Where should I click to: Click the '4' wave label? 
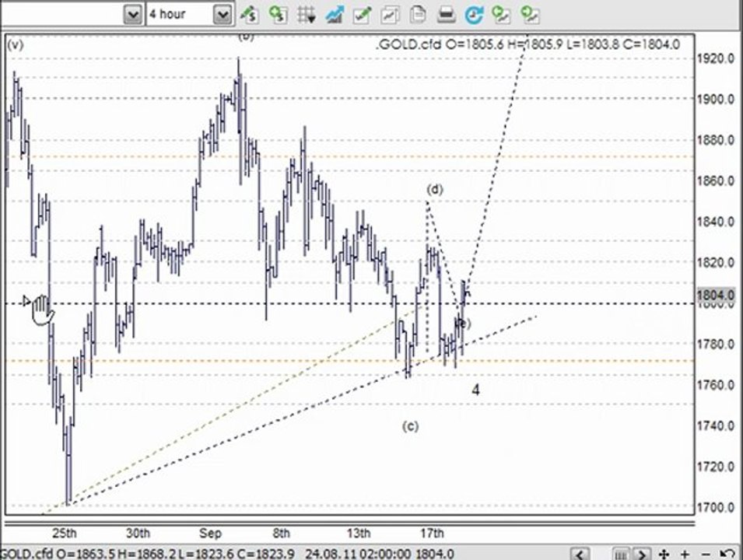(x=475, y=390)
